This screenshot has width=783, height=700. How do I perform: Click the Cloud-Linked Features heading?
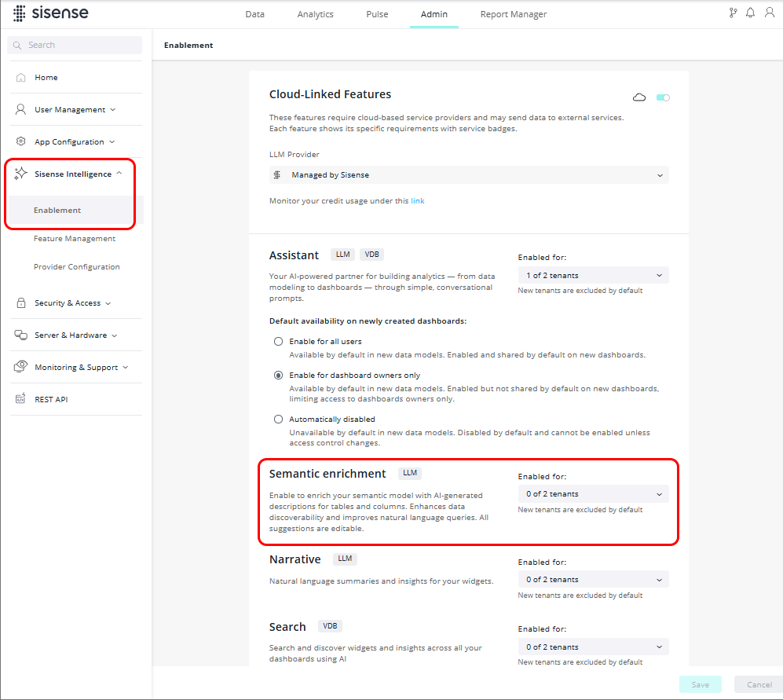point(330,94)
